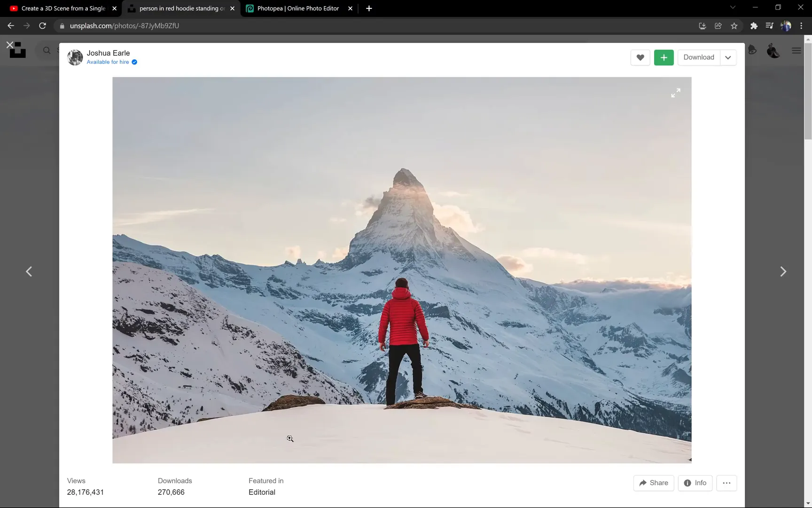812x508 pixels.
Task: Like the photo with the heart icon
Action: tap(640, 57)
